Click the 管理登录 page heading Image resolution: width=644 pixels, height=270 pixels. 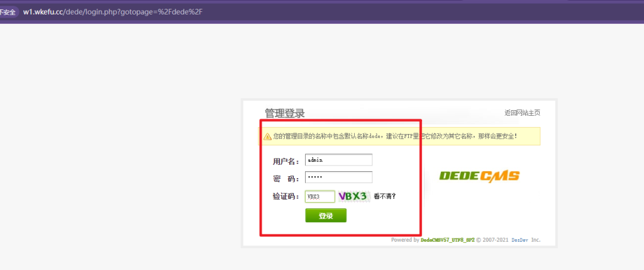click(x=284, y=113)
